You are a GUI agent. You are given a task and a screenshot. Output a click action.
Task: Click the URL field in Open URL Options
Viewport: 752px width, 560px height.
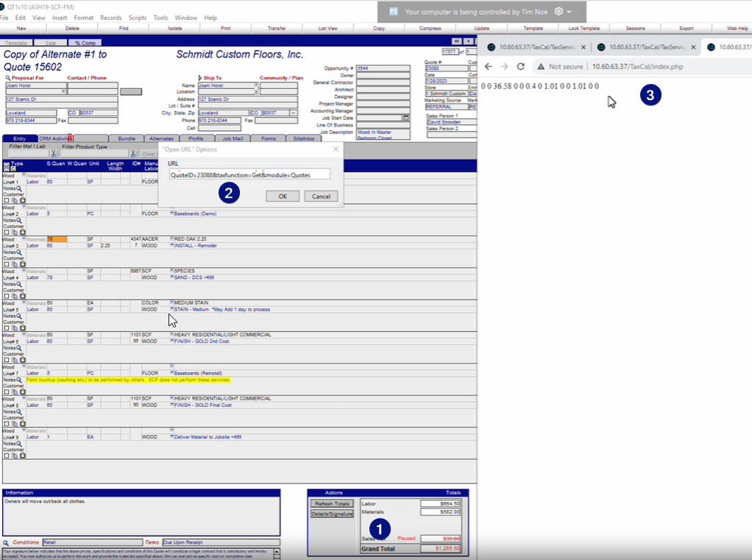249,174
